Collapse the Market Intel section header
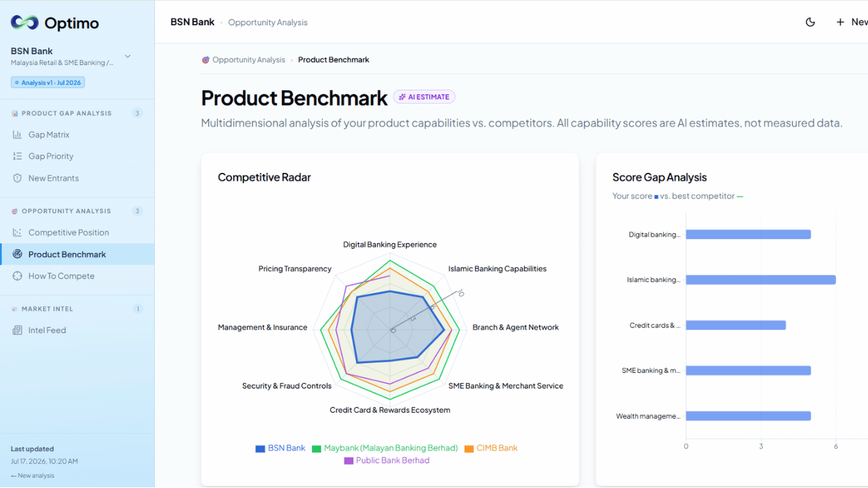The width and height of the screenshot is (868, 488). [x=77, y=308]
